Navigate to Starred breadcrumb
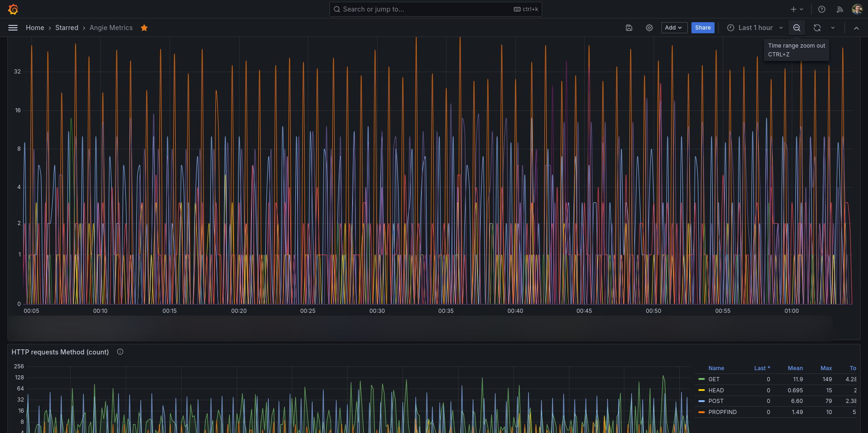Image resolution: width=868 pixels, height=433 pixels. pos(67,28)
